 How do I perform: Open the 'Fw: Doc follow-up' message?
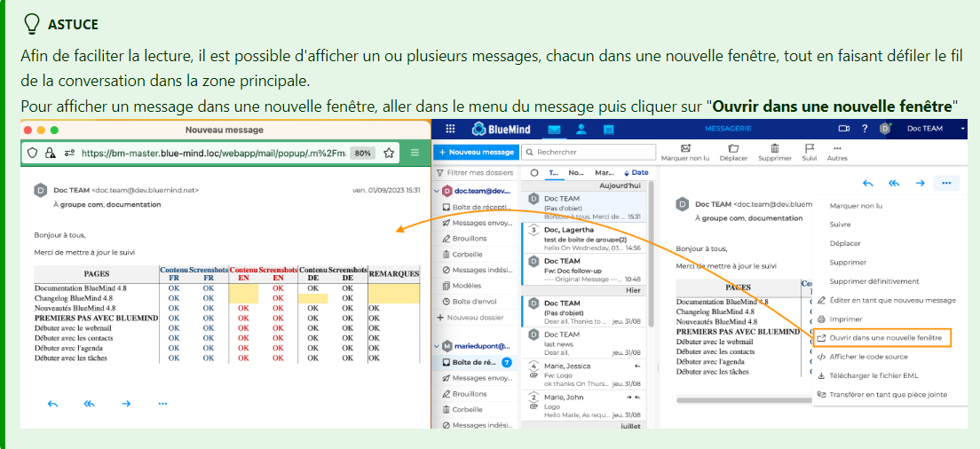click(x=584, y=270)
